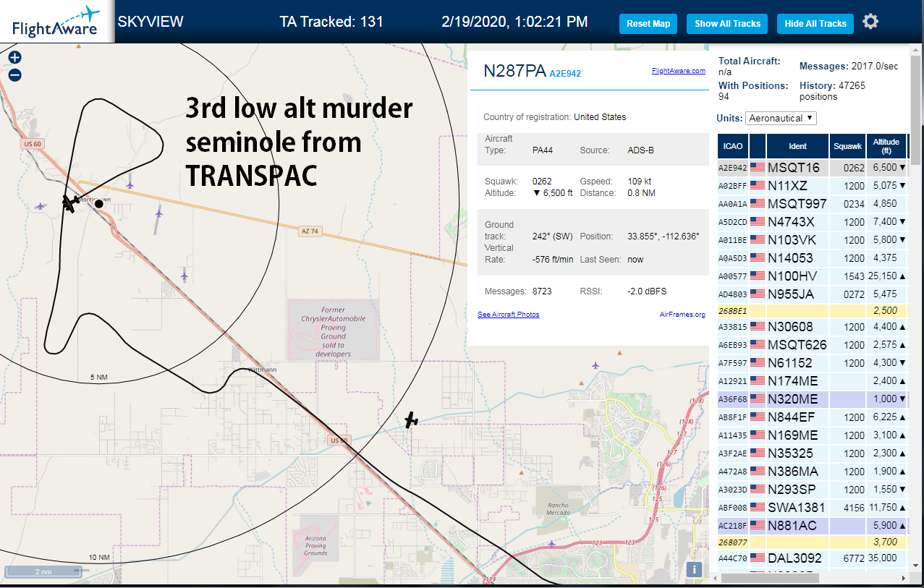Open FlightAware.com link in aircraft panel
Viewport: 924px width, 588px height.
[678, 71]
